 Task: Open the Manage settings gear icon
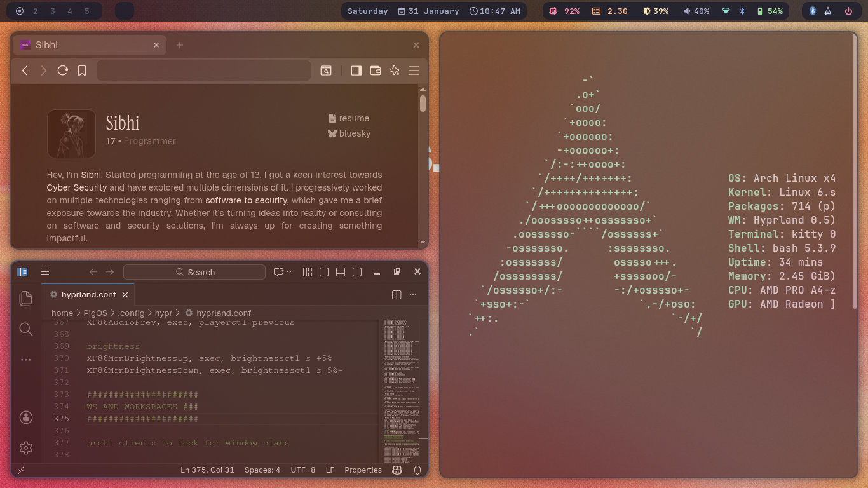(25, 448)
